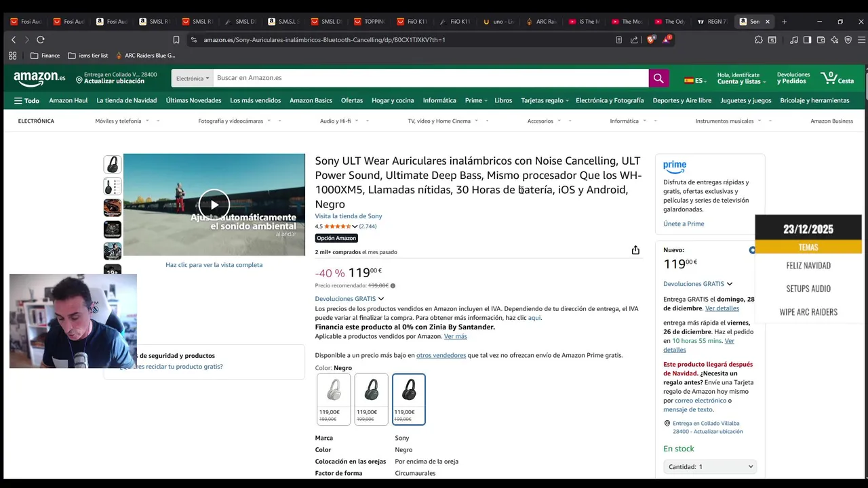The width and height of the screenshot is (868, 488).
Task: Select the second product thumbnail image
Action: (x=113, y=186)
